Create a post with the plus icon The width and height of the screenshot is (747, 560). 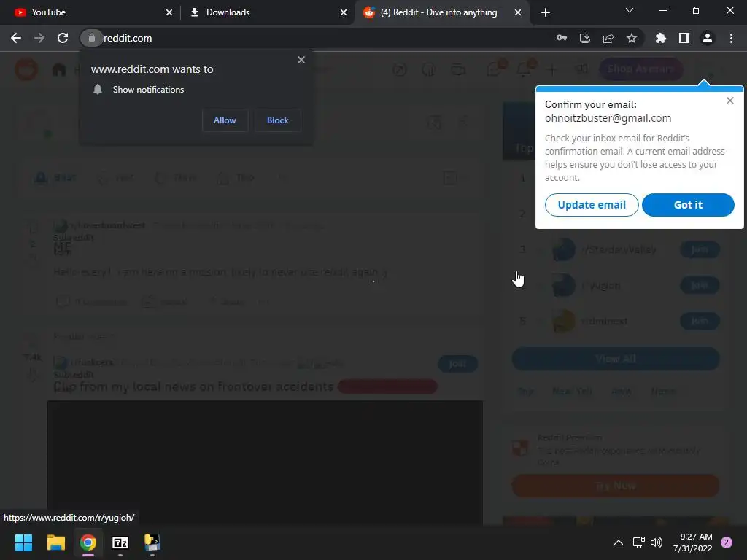tap(551, 69)
